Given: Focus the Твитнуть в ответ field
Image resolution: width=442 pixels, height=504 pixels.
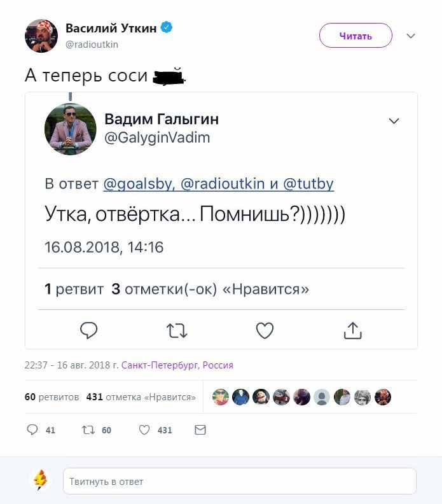Looking at the screenshot, I should click(239, 482).
